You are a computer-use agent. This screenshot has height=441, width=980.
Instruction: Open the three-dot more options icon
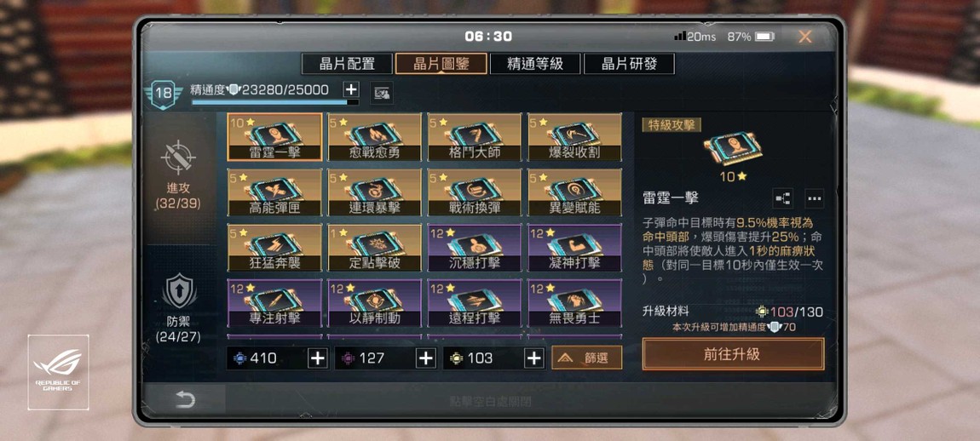(814, 198)
